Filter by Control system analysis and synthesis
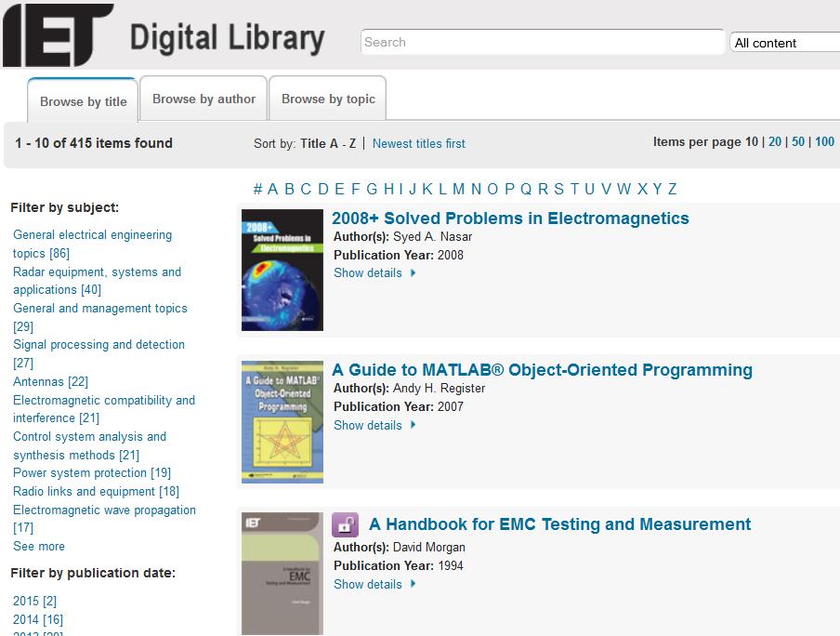This screenshot has width=840, height=636. click(89, 445)
